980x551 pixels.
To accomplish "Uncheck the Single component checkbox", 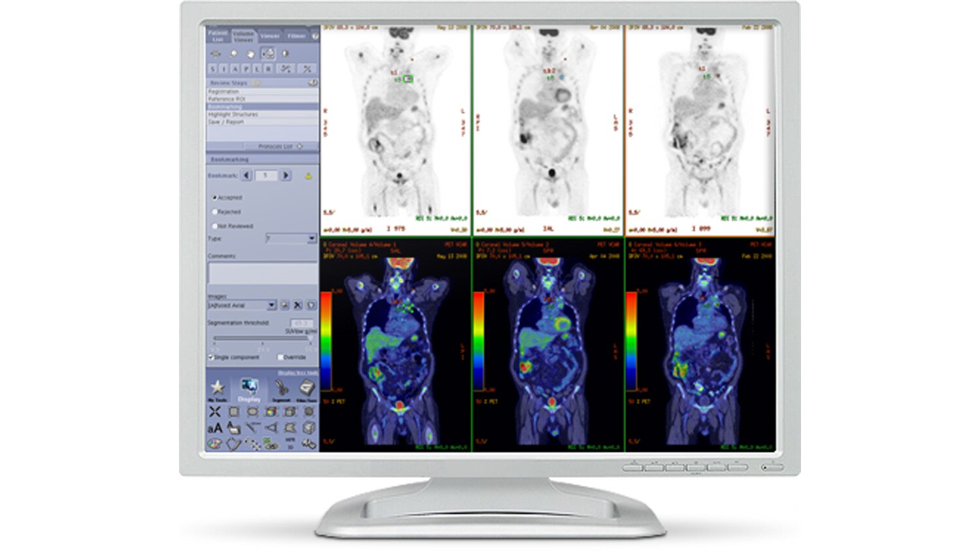I will click(x=212, y=356).
